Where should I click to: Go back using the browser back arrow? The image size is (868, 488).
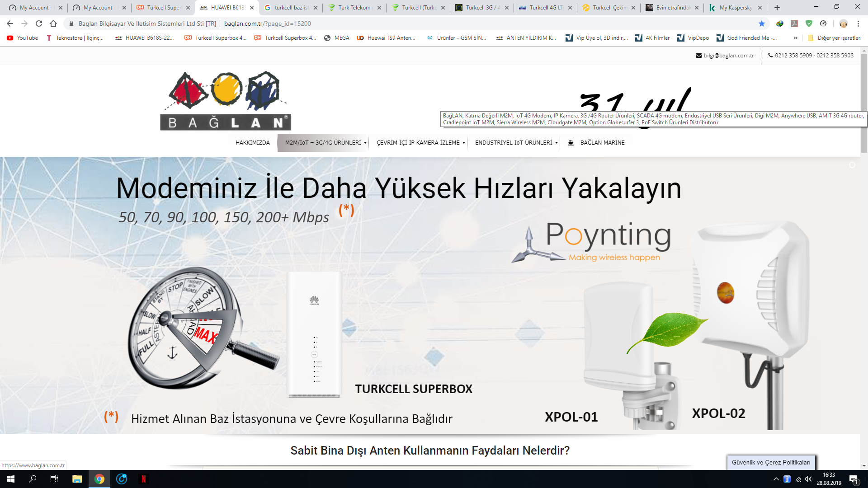[x=10, y=23]
